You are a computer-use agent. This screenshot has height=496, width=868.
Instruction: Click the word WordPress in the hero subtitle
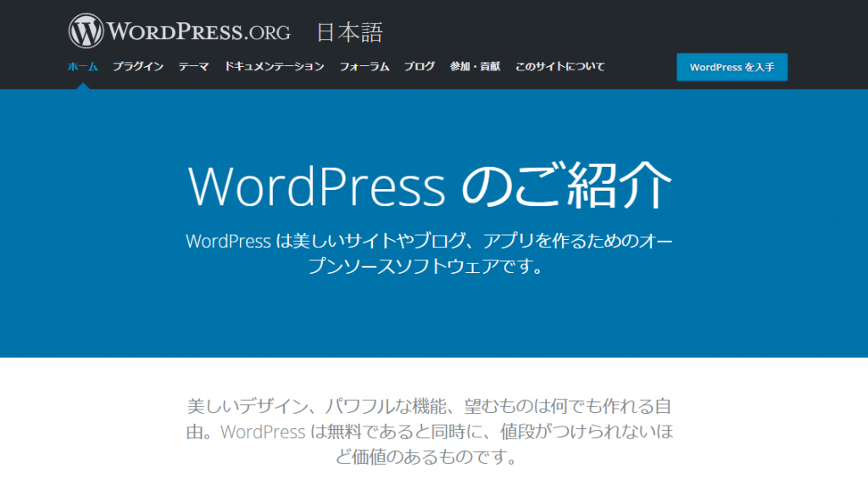[227, 241]
